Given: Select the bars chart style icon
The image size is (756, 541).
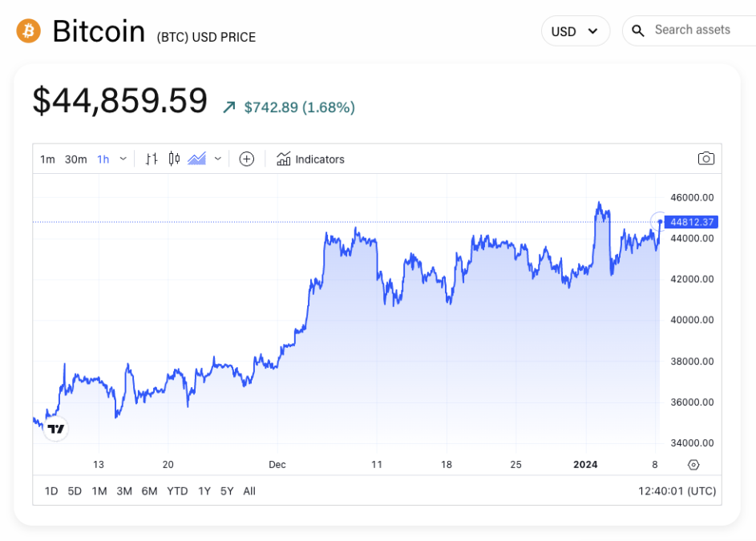Looking at the screenshot, I should (x=151, y=159).
